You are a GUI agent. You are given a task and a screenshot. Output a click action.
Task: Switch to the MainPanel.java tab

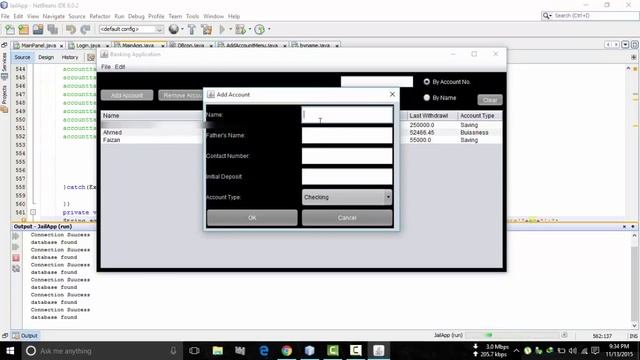point(38,45)
